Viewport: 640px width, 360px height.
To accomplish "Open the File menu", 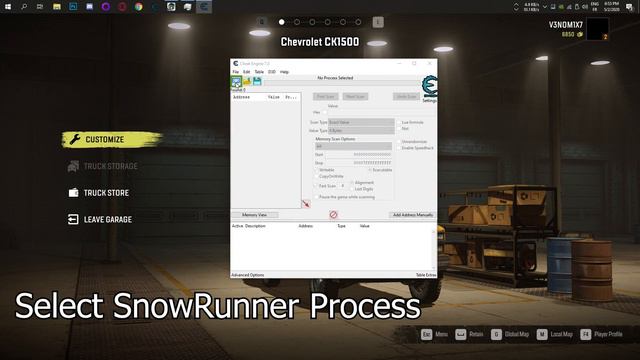I will tap(236, 72).
